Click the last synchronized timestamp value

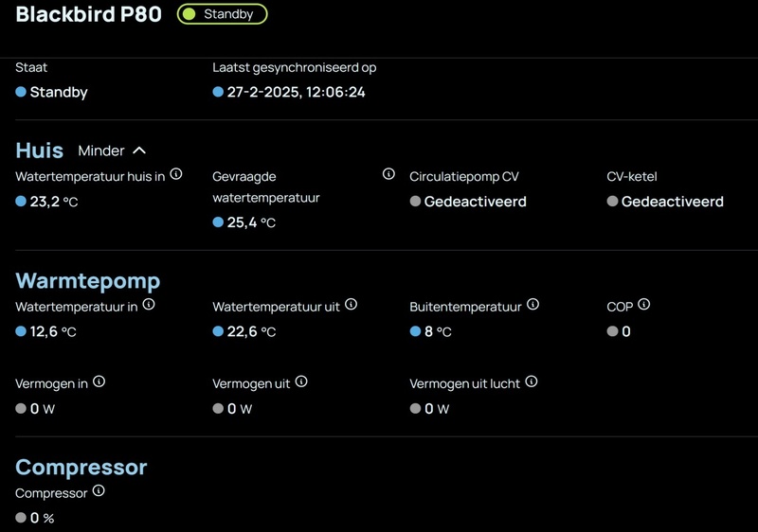(x=296, y=93)
